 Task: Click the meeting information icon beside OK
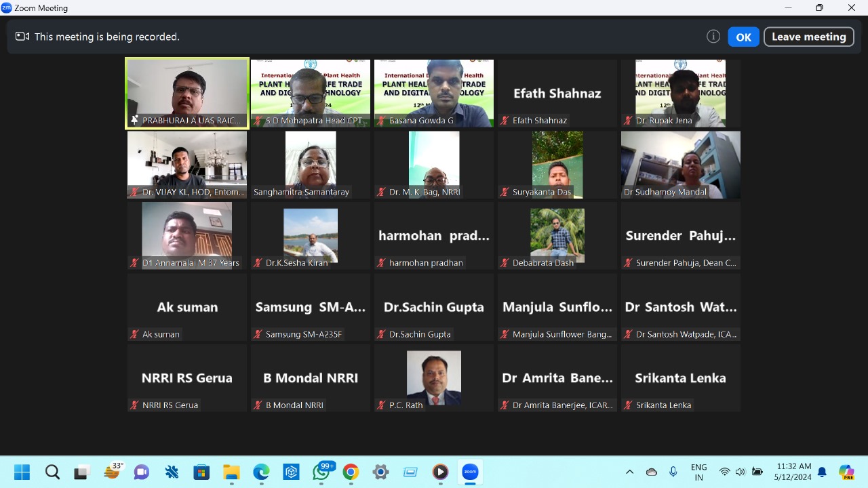(x=713, y=37)
